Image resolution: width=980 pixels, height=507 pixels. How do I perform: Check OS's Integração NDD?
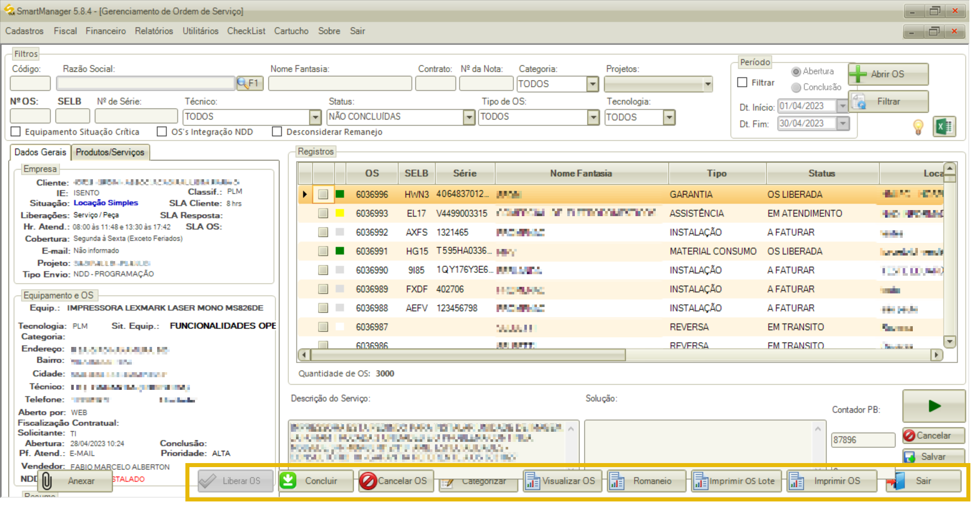[162, 132]
